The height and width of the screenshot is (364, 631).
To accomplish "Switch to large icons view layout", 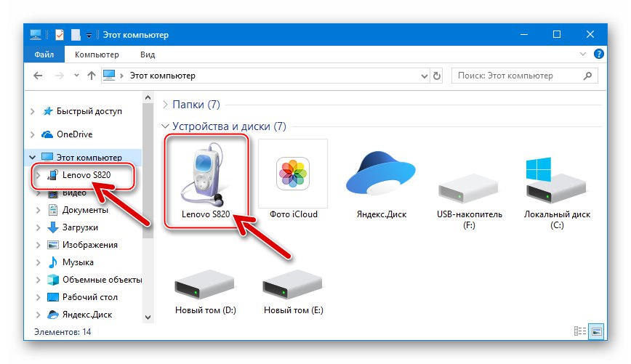I will (596, 331).
